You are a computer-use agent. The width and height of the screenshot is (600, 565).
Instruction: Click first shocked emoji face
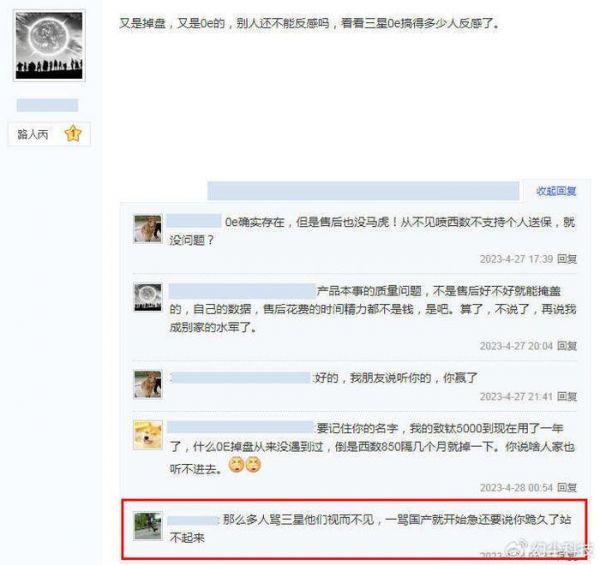tap(236, 465)
